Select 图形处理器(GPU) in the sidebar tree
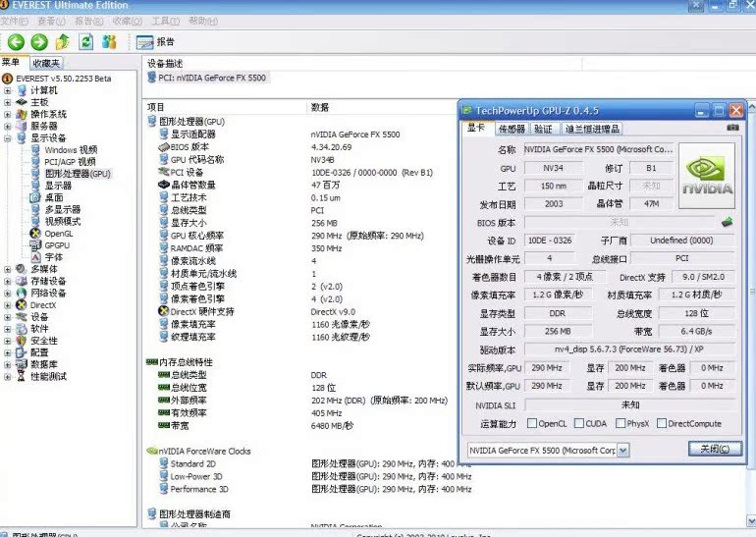 pyautogui.click(x=78, y=174)
